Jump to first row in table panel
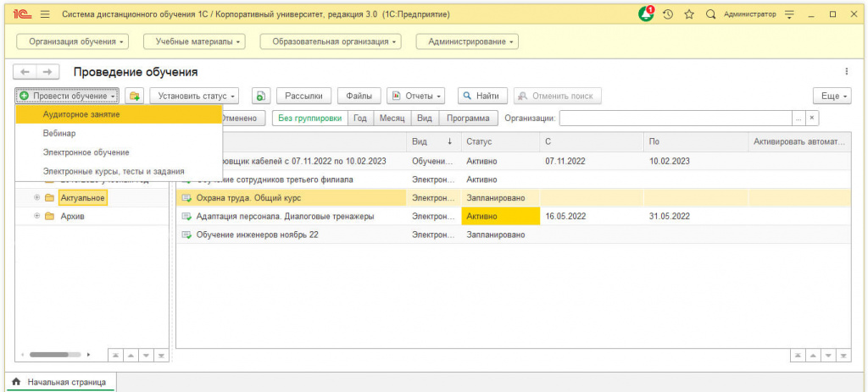This screenshot has width=868, height=392. click(798, 355)
